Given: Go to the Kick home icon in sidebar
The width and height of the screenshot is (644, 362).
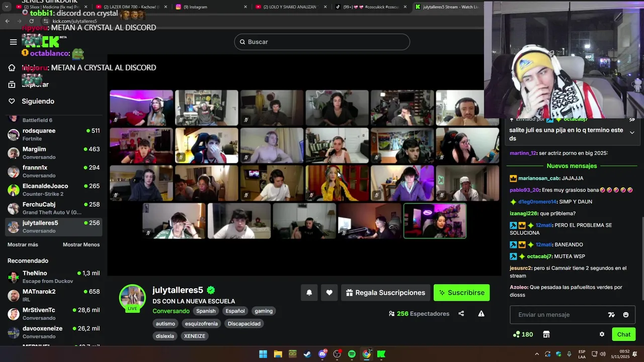Looking at the screenshot, I should click(12, 68).
